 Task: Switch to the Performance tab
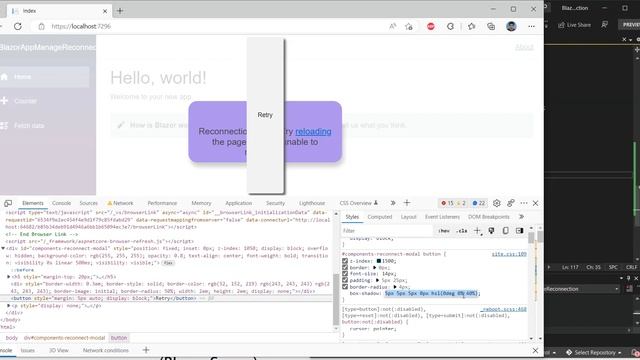coord(162,203)
